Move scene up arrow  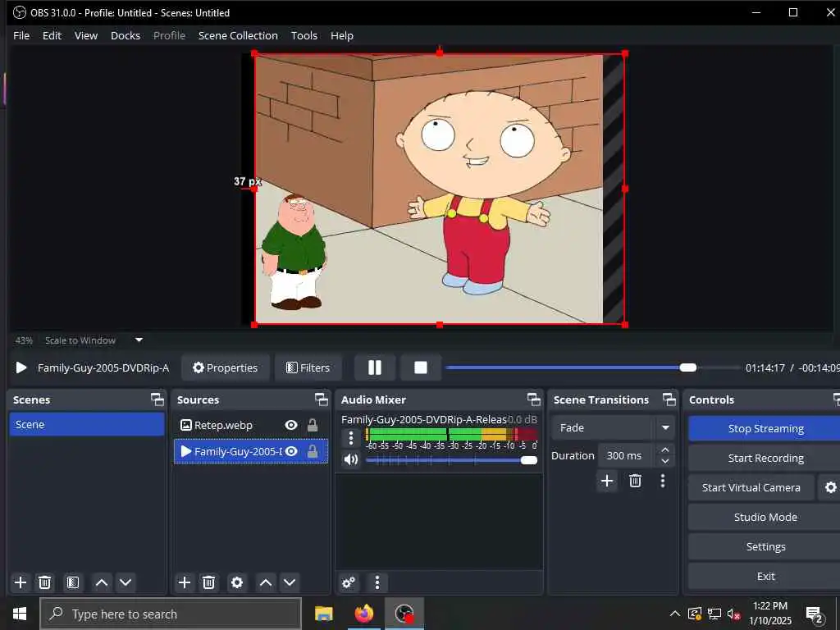(x=101, y=582)
